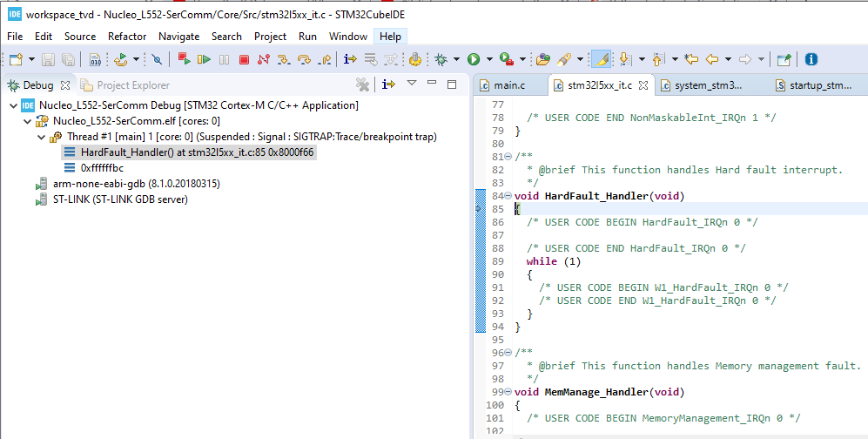The width and height of the screenshot is (868, 439).
Task: Click Remove All Terminated Launches icon
Action: click(362, 84)
